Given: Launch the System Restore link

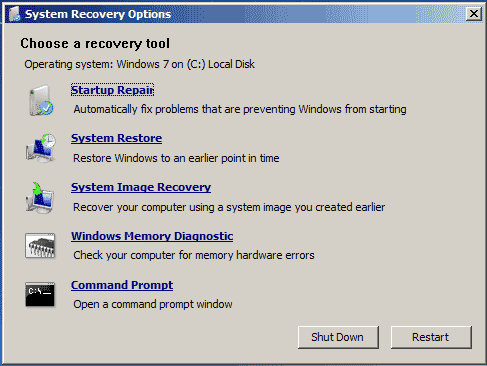Looking at the screenshot, I should point(116,138).
